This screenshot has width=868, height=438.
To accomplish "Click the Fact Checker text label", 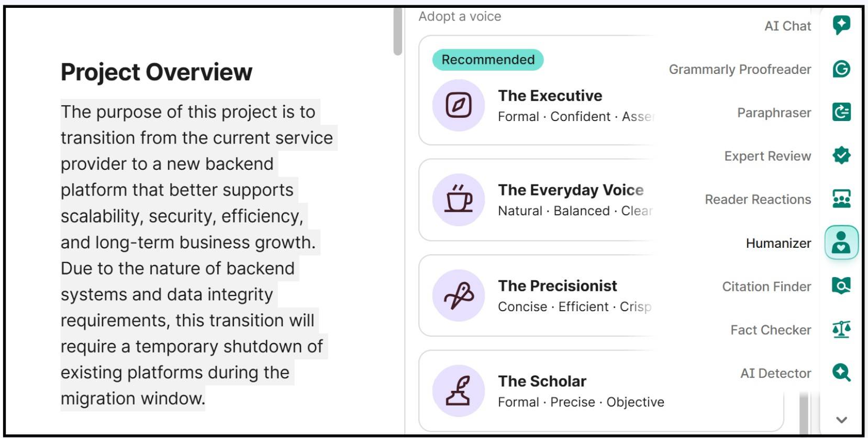I will click(x=771, y=330).
